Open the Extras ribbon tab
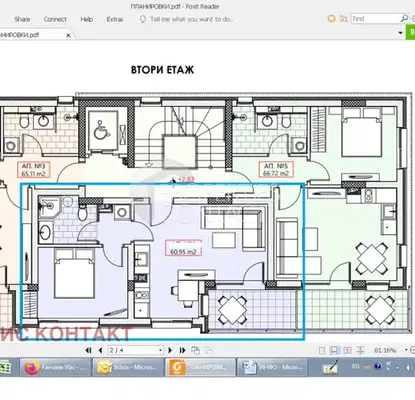The width and height of the screenshot is (415, 400). (x=115, y=19)
